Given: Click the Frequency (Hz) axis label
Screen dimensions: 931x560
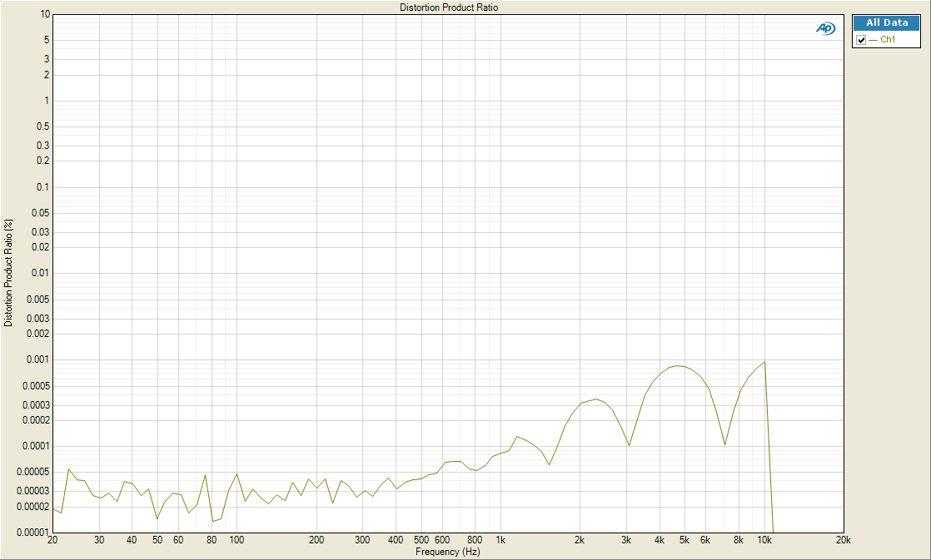Looking at the screenshot, I should (448, 552).
